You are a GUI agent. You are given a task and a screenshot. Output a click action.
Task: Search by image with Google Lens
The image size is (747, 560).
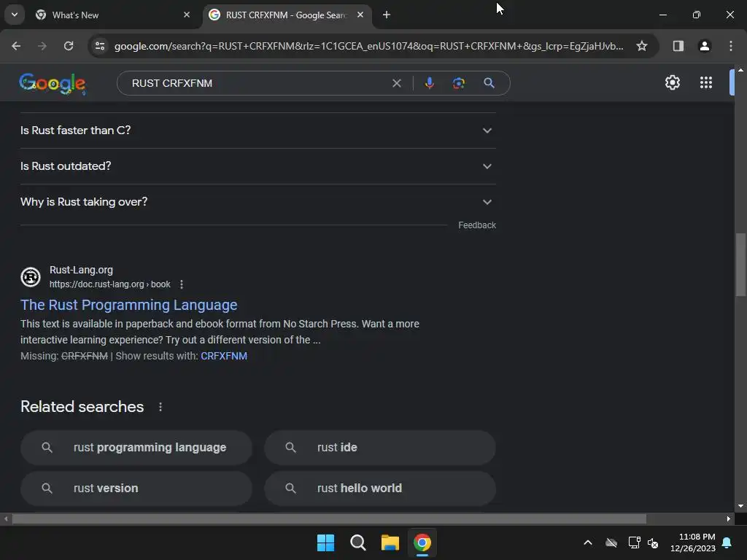[458, 83]
